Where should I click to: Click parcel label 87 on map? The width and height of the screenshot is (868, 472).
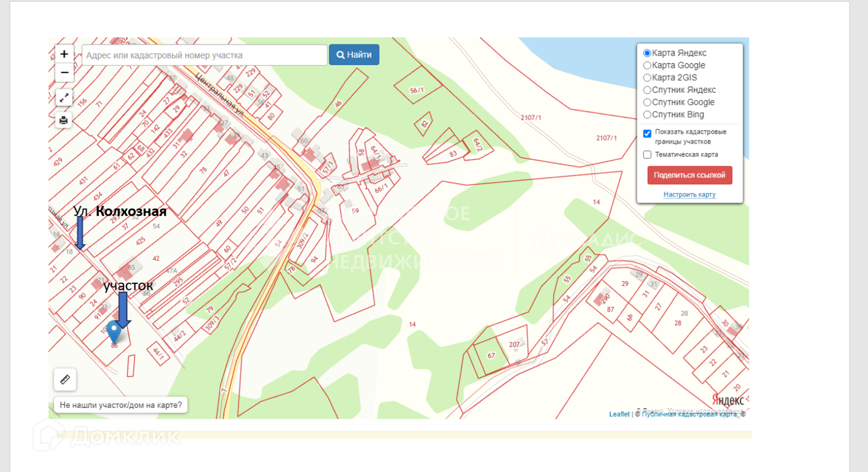[x=610, y=309]
